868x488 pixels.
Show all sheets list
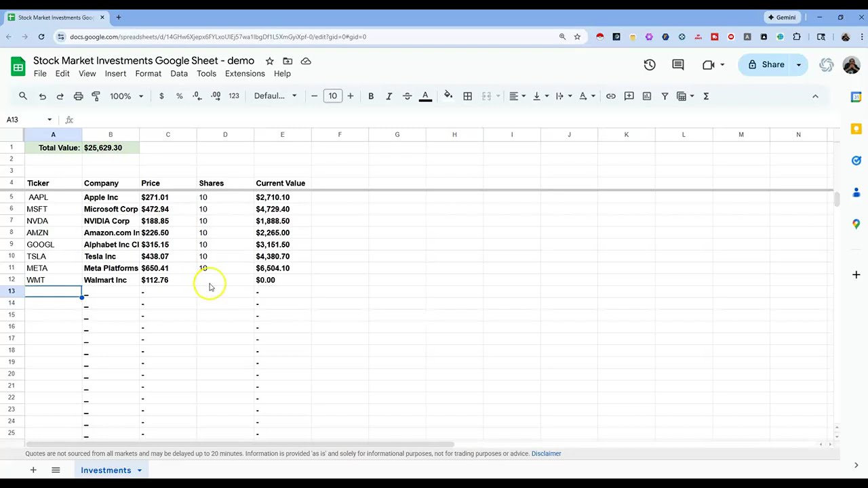point(56,470)
